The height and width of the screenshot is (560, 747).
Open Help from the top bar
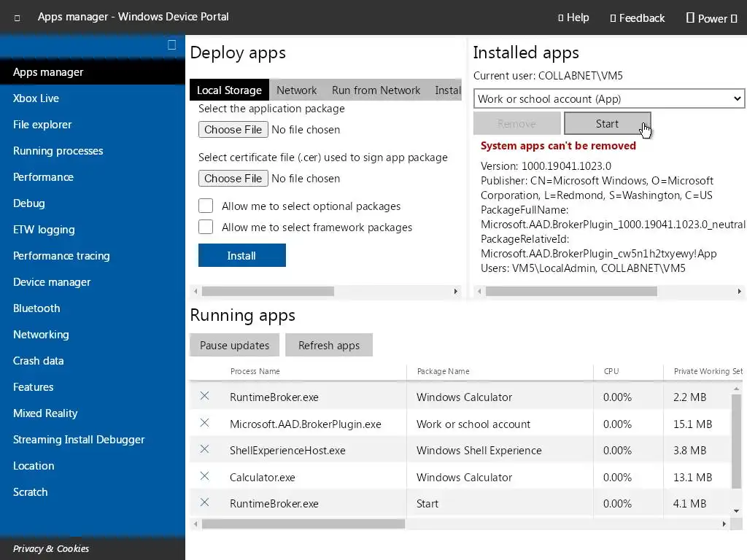[x=573, y=17]
